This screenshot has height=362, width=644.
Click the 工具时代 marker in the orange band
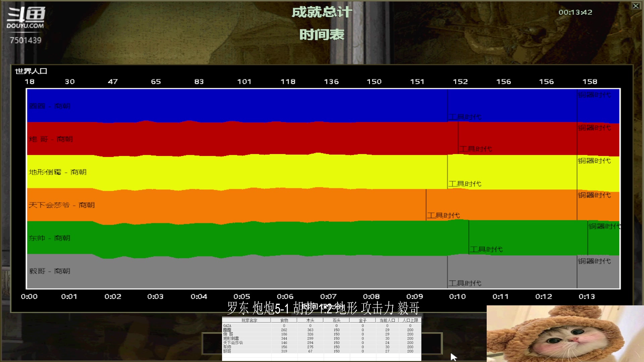[443, 215]
